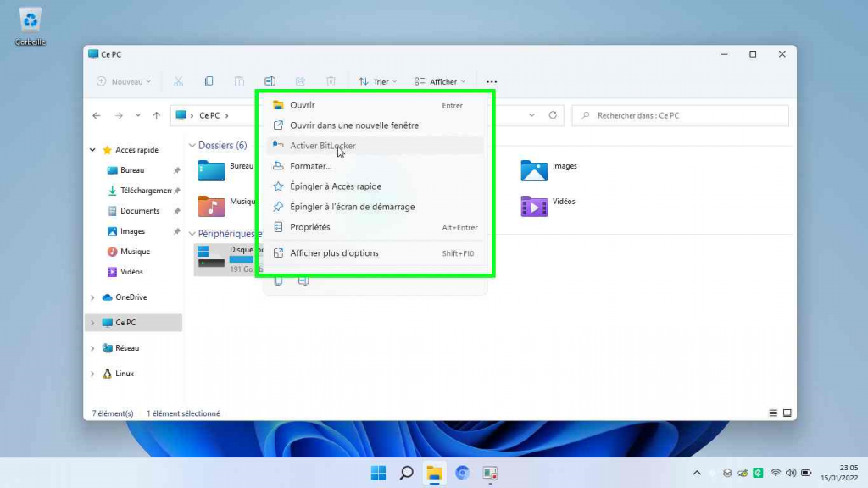Go up one folder level
The image size is (868, 488).
coord(157,115)
